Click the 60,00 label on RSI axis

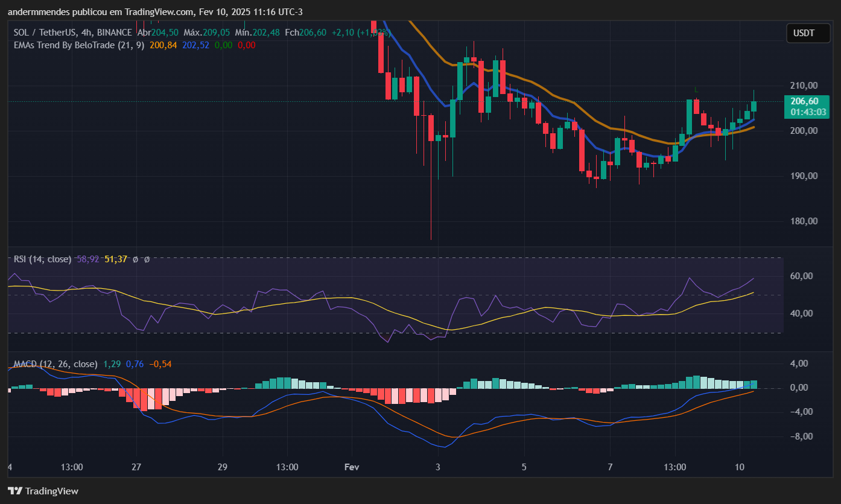801,276
